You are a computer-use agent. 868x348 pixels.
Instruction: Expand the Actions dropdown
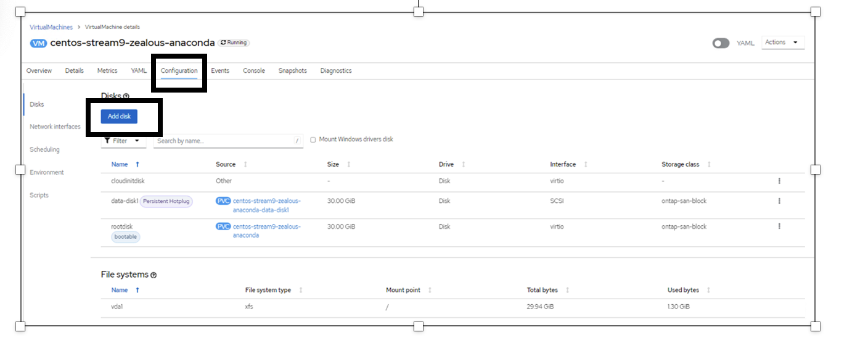point(783,43)
